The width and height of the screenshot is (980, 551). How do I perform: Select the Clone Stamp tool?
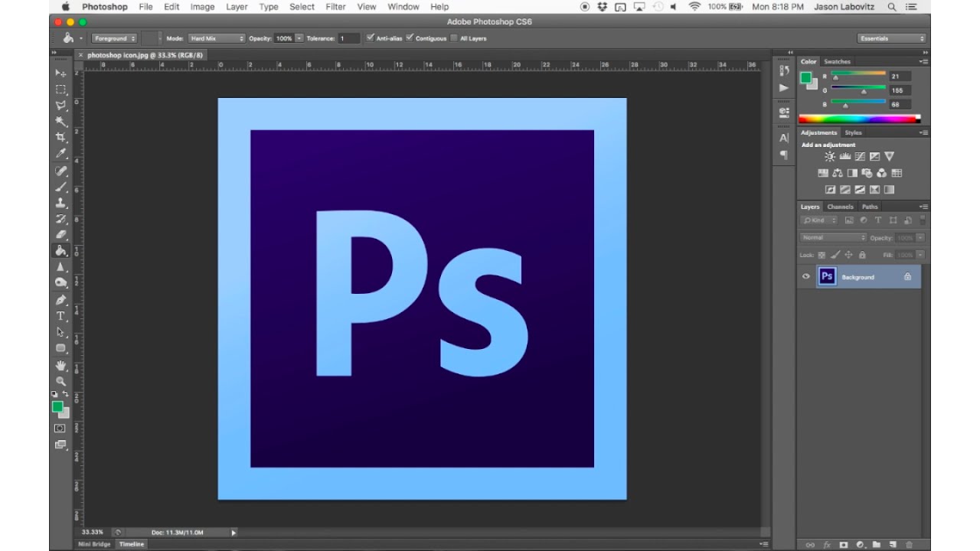tap(60, 203)
